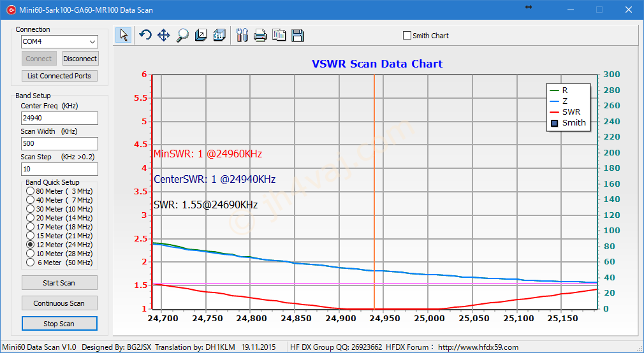Screen dimensions: 644x353
Task: Toggle the 3D view icon
Action: pyautogui.click(x=219, y=35)
